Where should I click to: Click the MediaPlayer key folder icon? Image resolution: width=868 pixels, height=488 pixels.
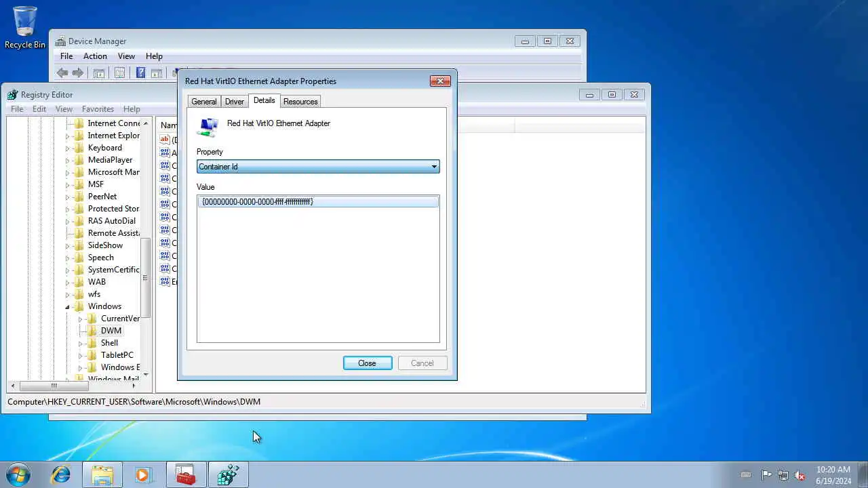79,160
